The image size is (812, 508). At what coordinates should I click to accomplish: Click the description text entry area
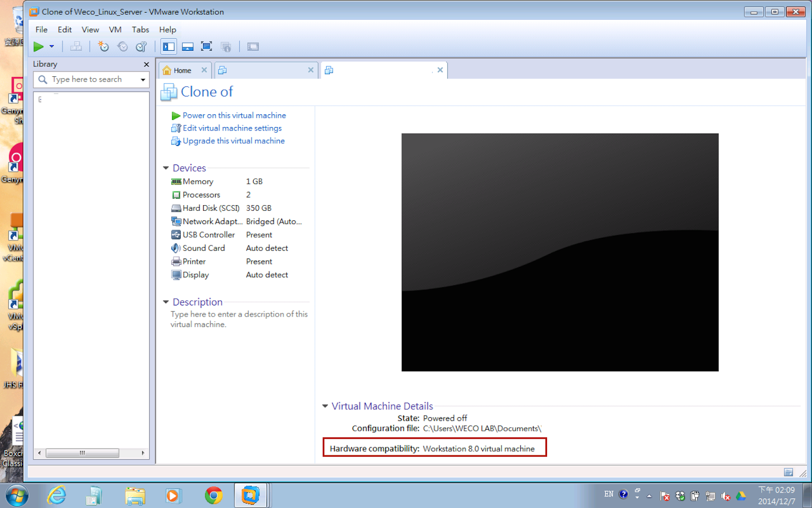[x=239, y=319]
